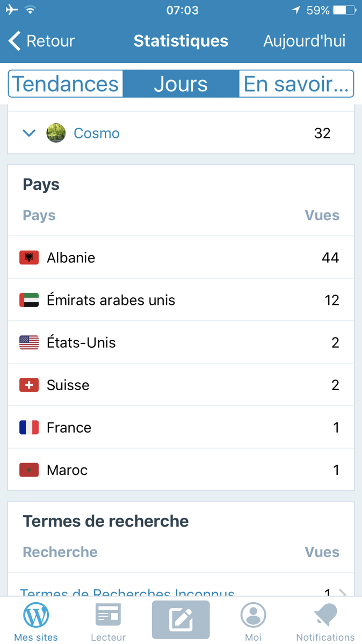
Task: Go back with the Retour button
Action: point(41,41)
